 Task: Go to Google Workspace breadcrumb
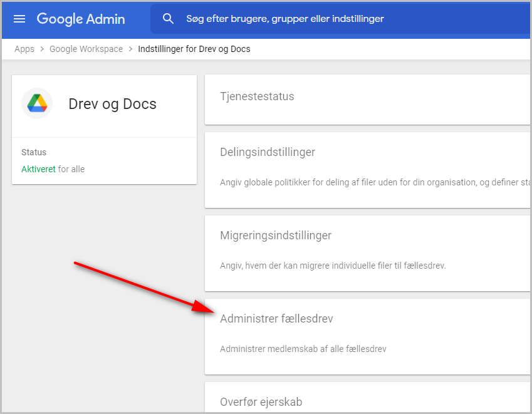tap(86, 49)
